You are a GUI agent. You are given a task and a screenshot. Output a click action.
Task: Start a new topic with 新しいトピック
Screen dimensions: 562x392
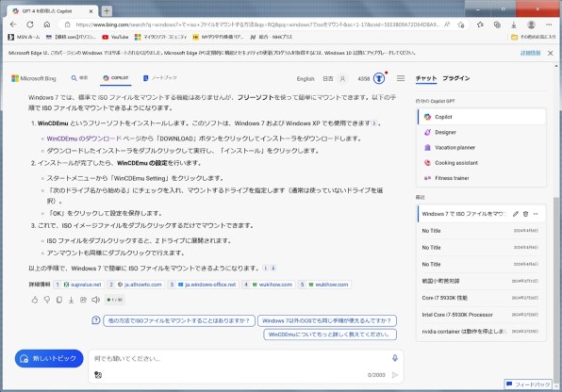(x=49, y=358)
